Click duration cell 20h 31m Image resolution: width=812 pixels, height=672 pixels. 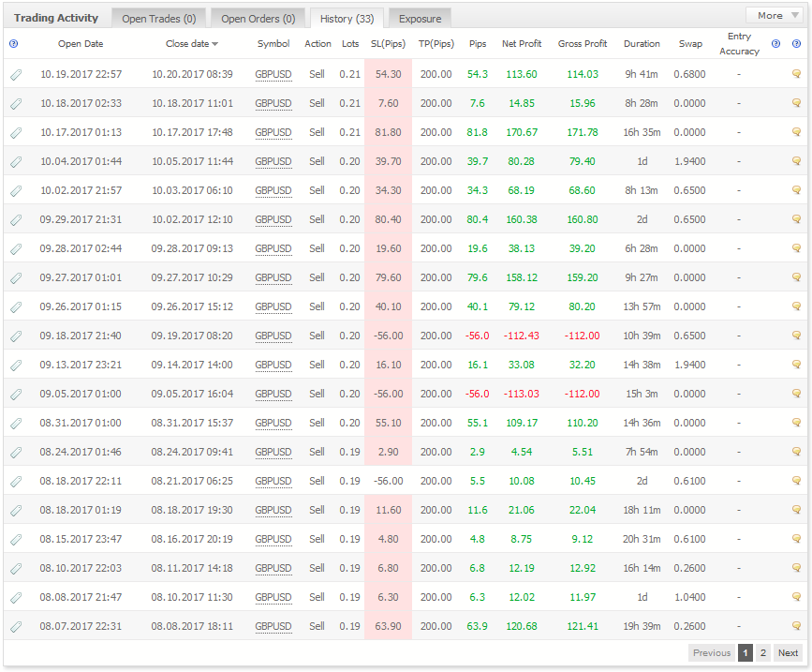click(642, 539)
